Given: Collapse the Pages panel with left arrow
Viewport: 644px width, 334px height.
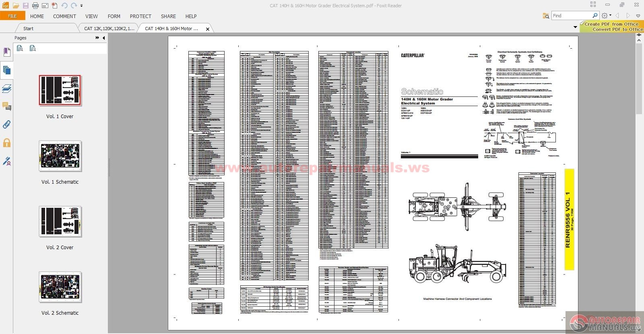Looking at the screenshot, I should click(103, 38).
